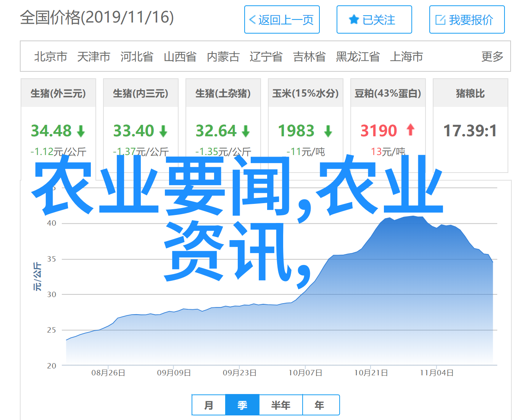This screenshot has height=420, width=519.
Task: Click the 13元/吨 change text
Action: click(388, 152)
